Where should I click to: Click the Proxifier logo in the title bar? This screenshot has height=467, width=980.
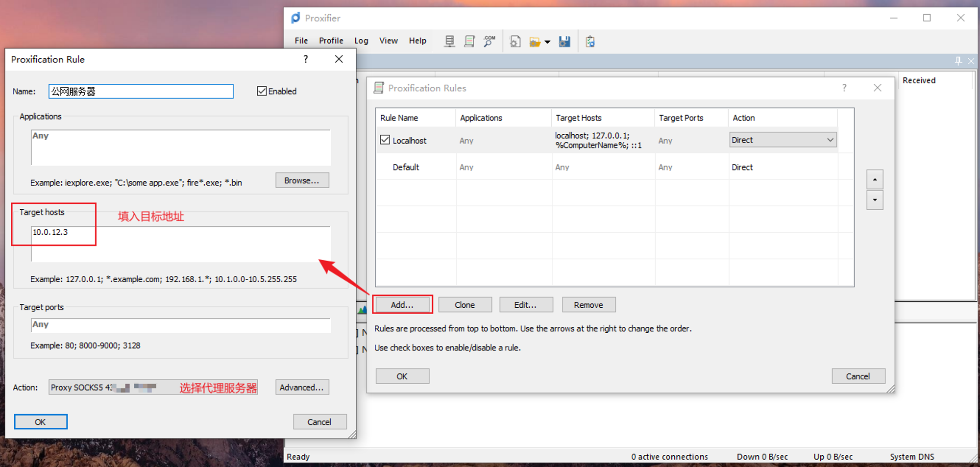[x=295, y=18]
